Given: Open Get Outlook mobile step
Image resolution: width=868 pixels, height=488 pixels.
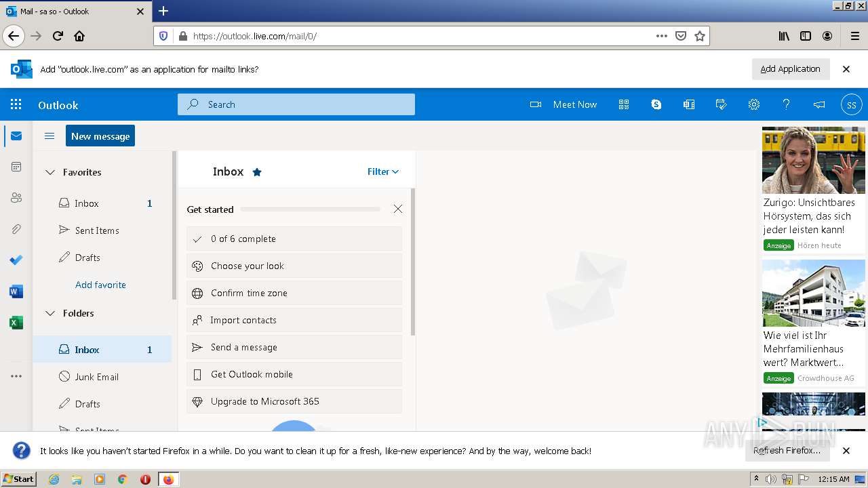Looking at the screenshot, I should 294,374.
